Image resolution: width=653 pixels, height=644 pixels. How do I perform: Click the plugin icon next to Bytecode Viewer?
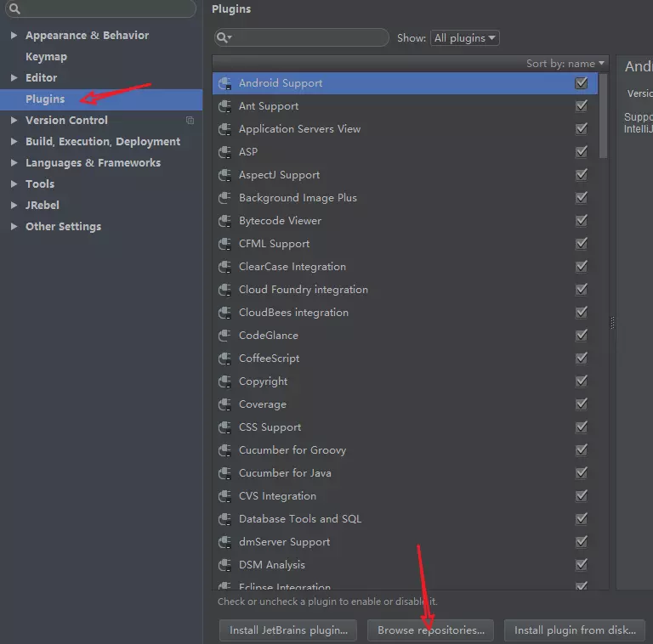224,221
